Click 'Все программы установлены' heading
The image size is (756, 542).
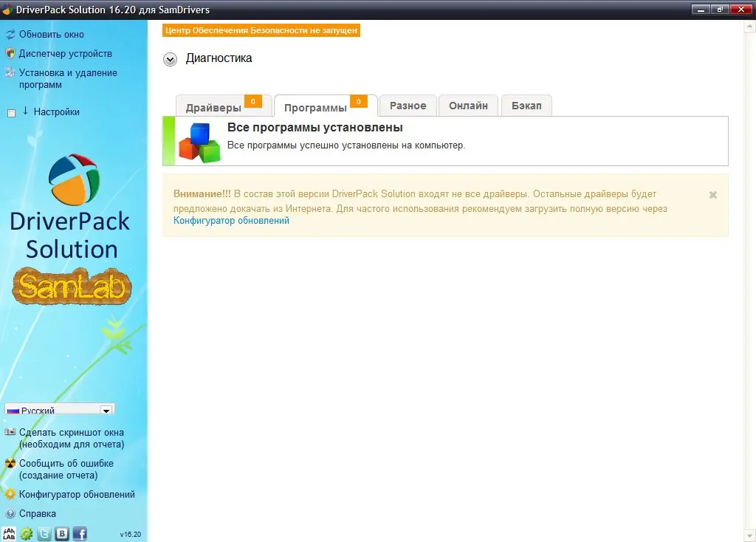coord(315,127)
